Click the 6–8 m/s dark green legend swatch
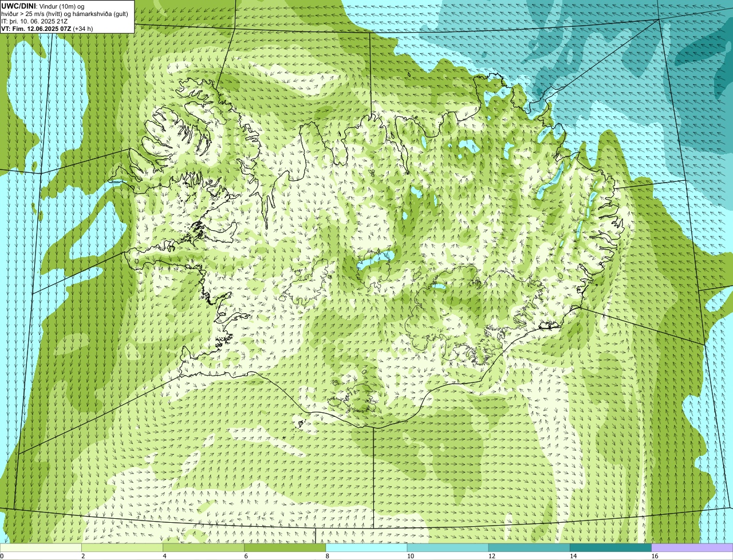733x560 pixels. tap(285, 547)
